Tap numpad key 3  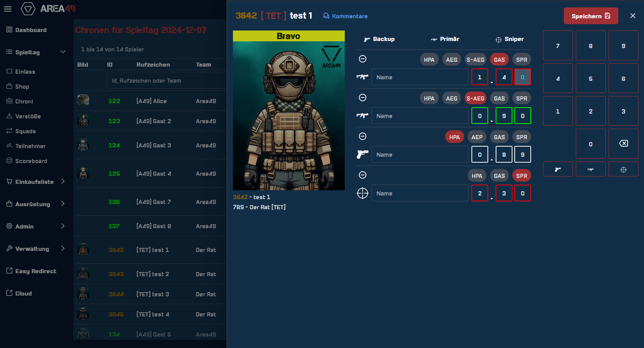click(x=624, y=111)
